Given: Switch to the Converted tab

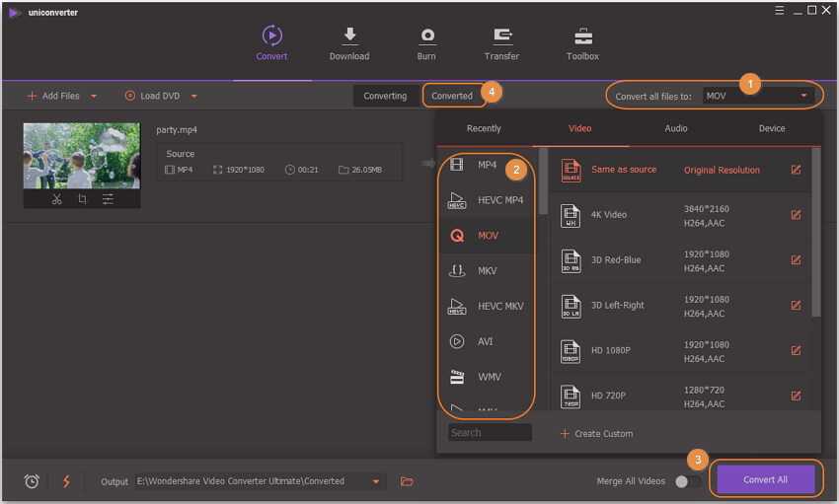Looking at the screenshot, I should 452,96.
